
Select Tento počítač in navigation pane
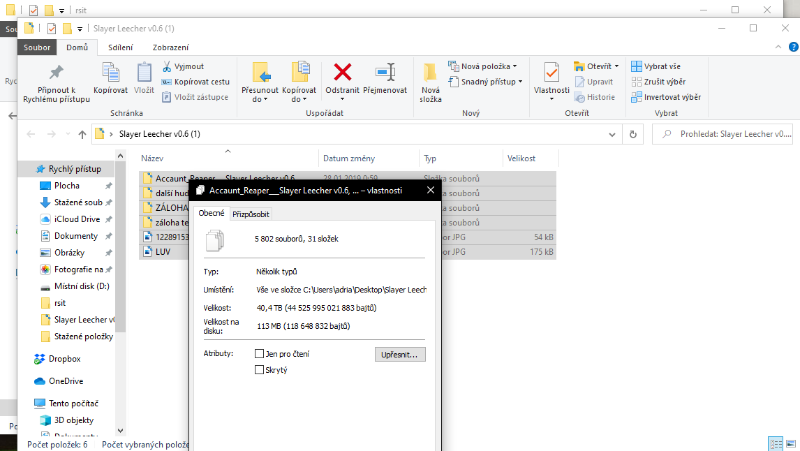[x=67, y=404]
